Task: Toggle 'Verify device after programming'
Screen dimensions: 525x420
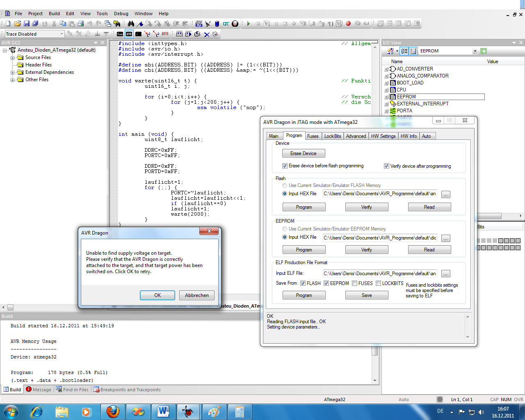Action: [386, 166]
